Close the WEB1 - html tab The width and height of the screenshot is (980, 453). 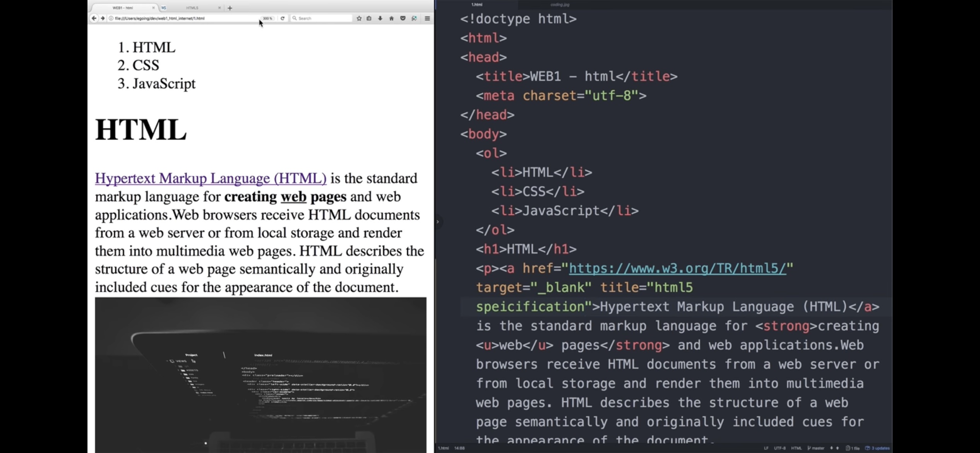coord(153,8)
